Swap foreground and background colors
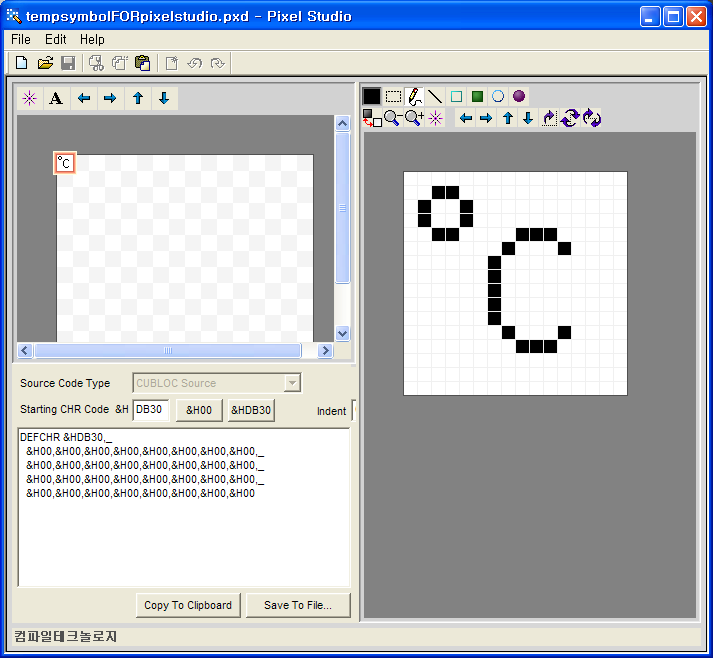 pyautogui.click(x=371, y=118)
